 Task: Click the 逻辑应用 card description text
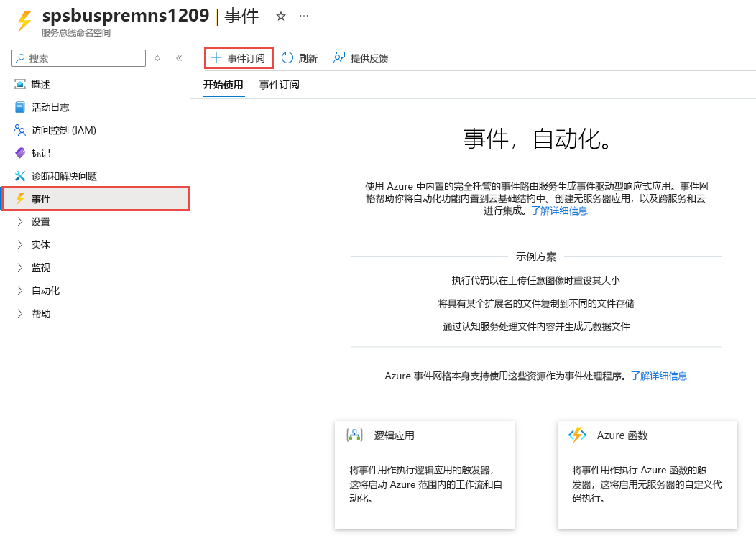[x=425, y=484]
